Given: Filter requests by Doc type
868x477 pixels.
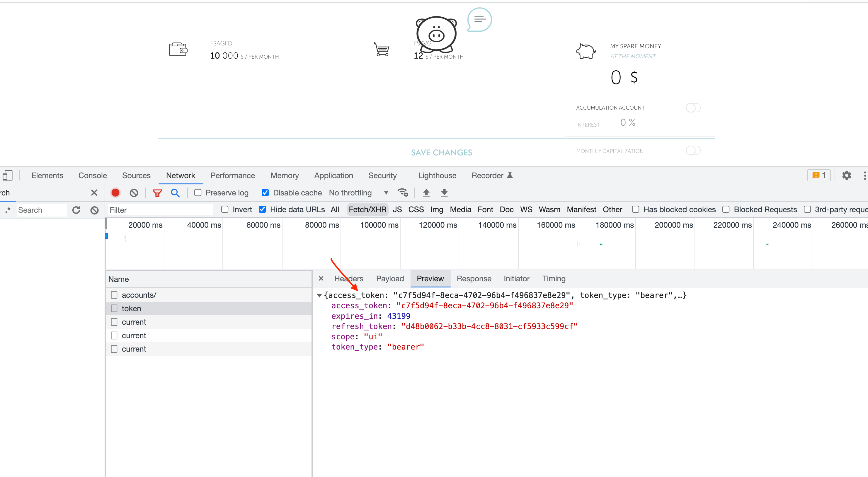Looking at the screenshot, I should click(506, 209).
